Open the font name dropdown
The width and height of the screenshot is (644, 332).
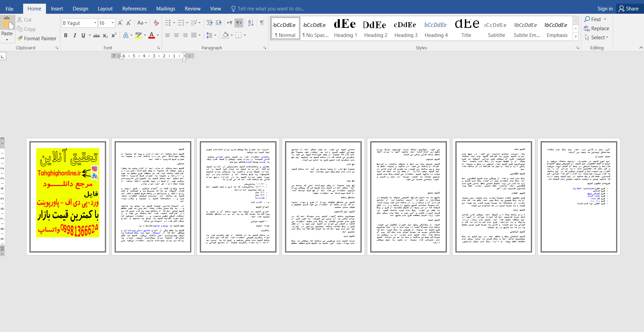point(95,23)
